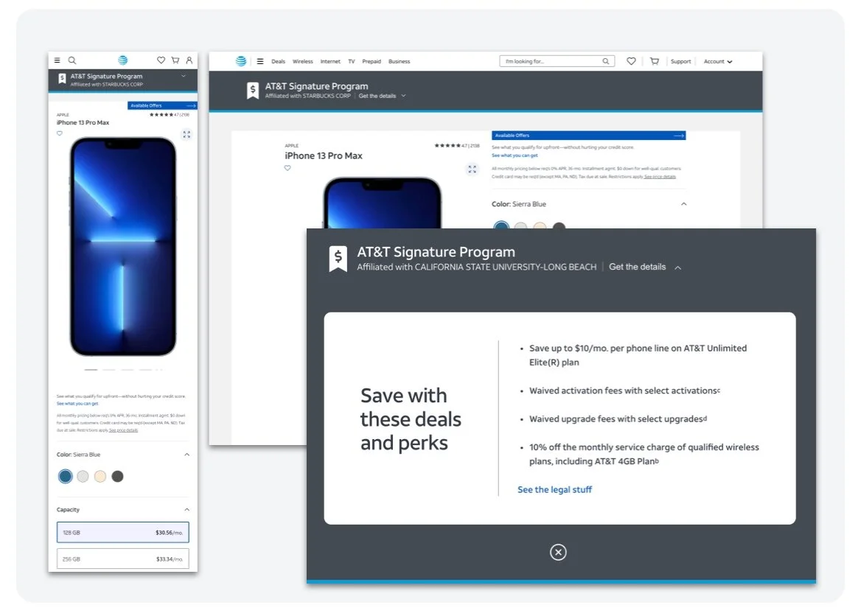Select Sierra Blue swatch in mobile view
This screenshot has width=858, height=616.
65,477
